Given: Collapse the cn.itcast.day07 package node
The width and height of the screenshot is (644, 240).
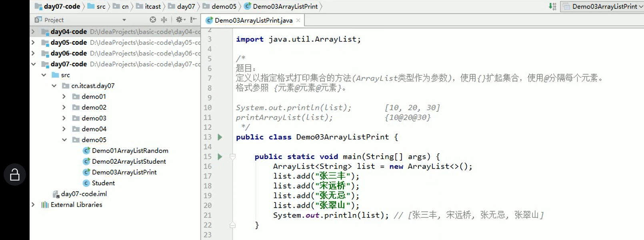Looking at the screenshot, I should click(x=54, y=85).
